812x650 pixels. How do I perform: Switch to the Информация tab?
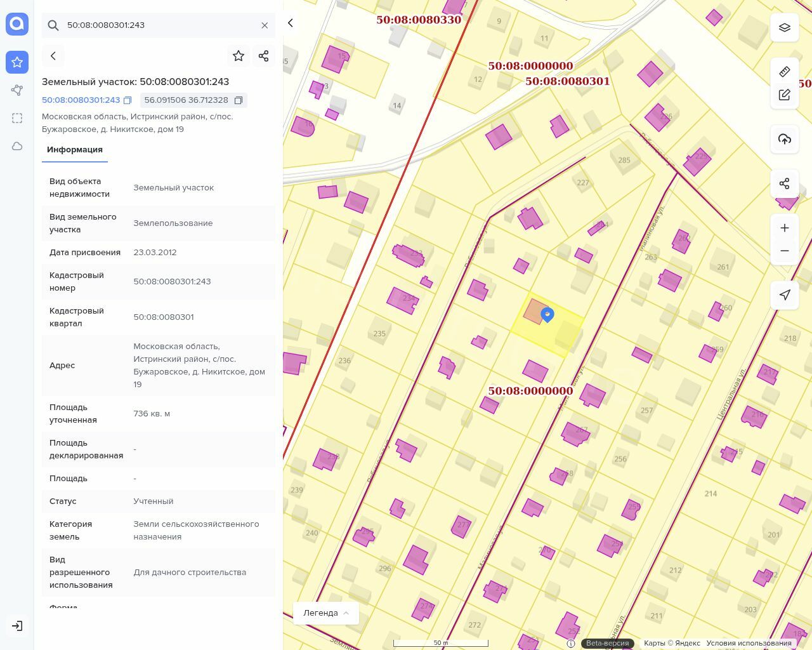coord(75,150)
